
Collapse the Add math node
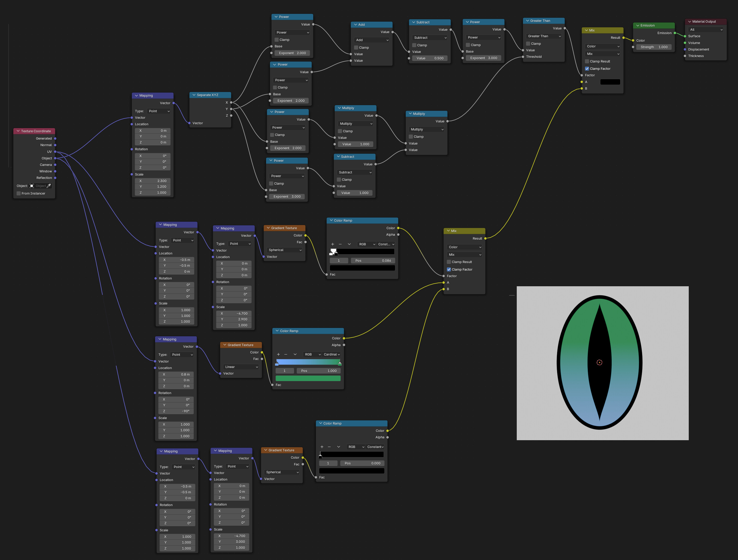355,25
